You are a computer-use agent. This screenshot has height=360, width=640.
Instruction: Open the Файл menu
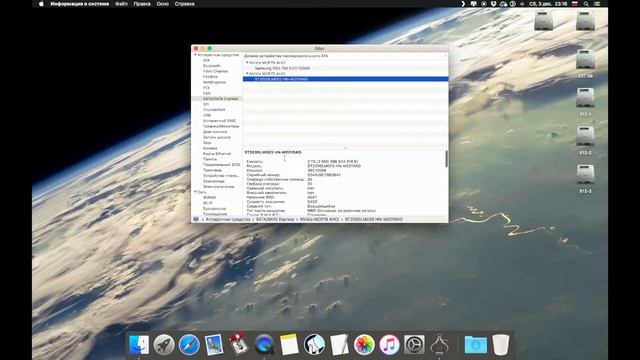point(121,4)
